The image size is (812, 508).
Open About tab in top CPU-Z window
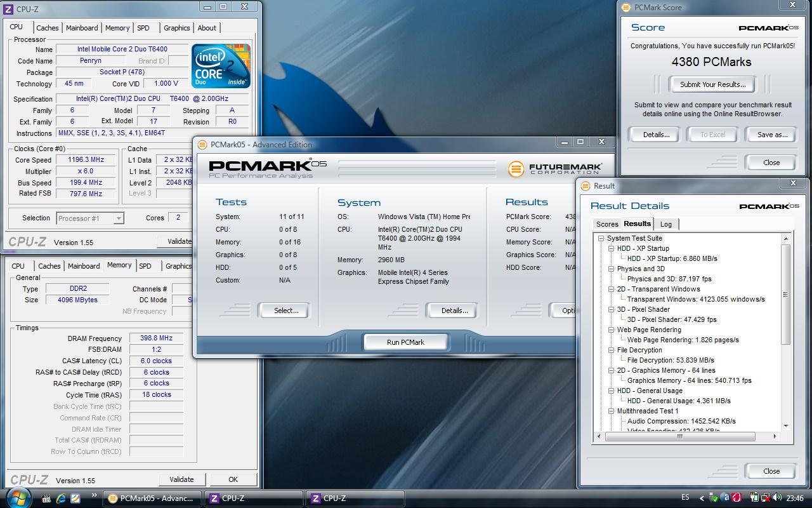click(207, 28)
